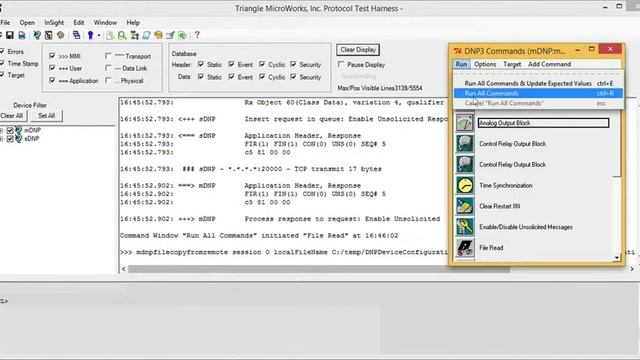Screen dimensions: 640x360
Task: Click the black floppy Save icon
Action: [x=10, y=36]
